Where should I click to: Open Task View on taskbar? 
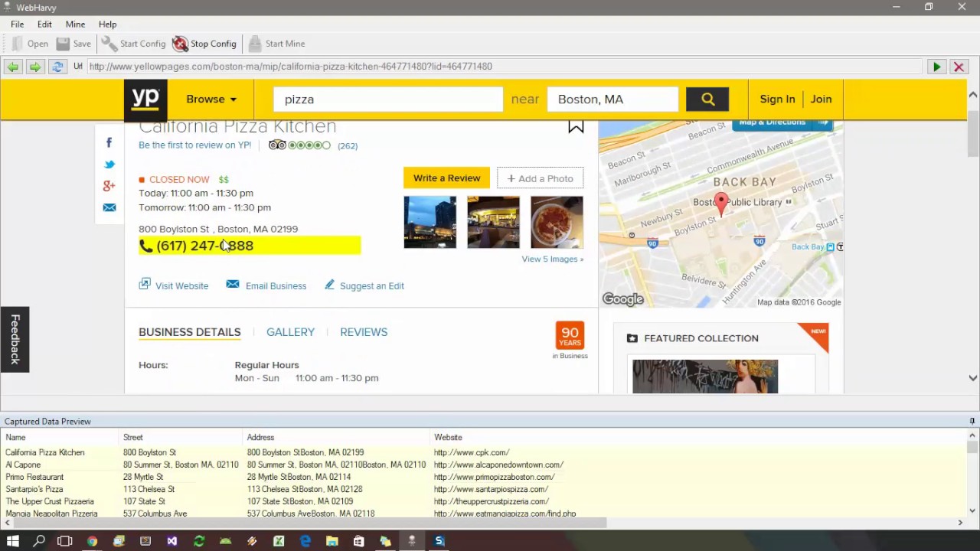pos(65,541)
